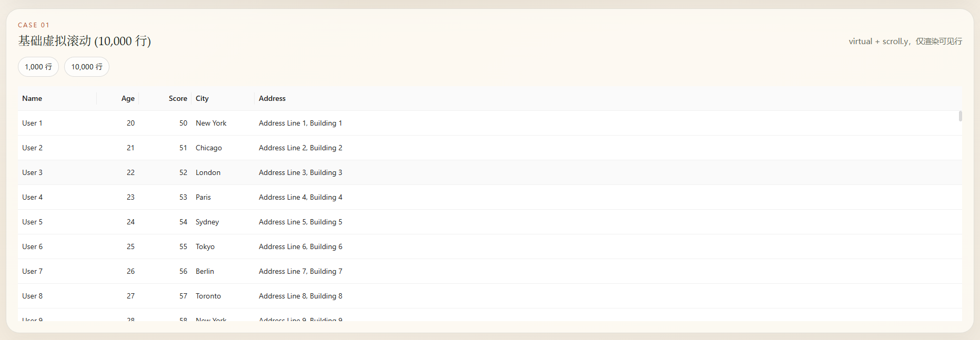This screenshot has height=340, width=980.
Task: Select the User 3 row
Action: pos(490,172)
